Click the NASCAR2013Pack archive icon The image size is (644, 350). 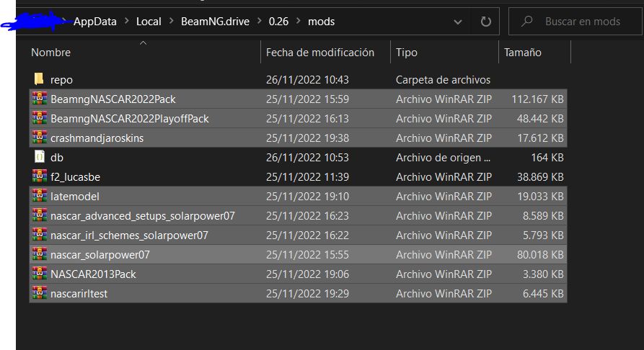pyautogui.click(x=40, y=274)
